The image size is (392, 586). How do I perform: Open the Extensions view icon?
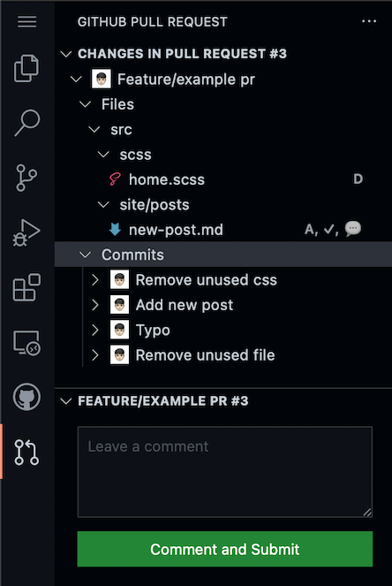point(26,287)
